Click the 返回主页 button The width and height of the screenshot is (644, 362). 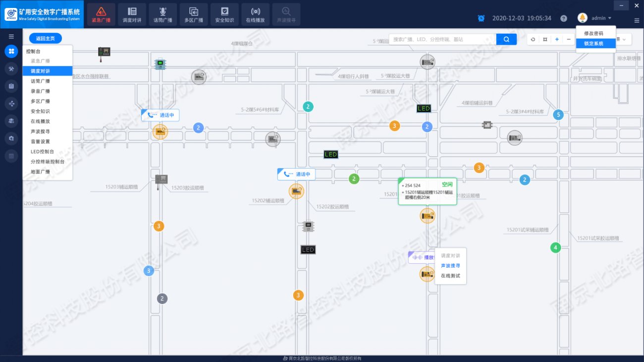[x=45, y=38]
